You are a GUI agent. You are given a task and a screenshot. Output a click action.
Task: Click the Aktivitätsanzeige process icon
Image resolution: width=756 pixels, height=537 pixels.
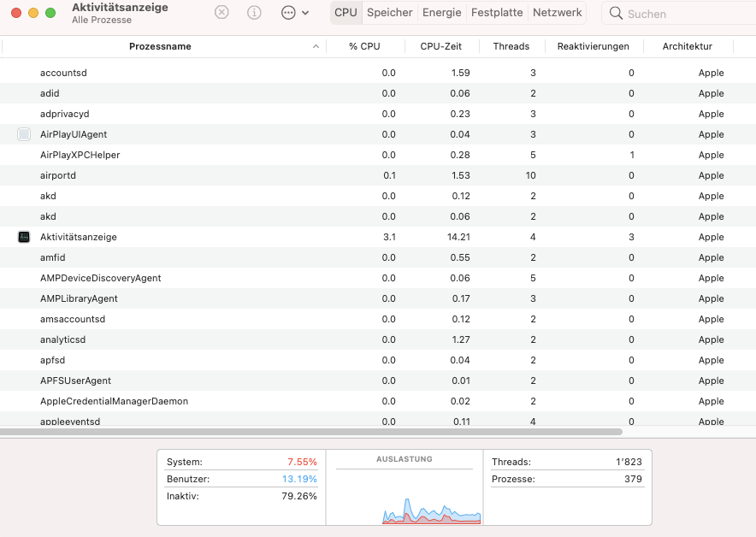24,237
